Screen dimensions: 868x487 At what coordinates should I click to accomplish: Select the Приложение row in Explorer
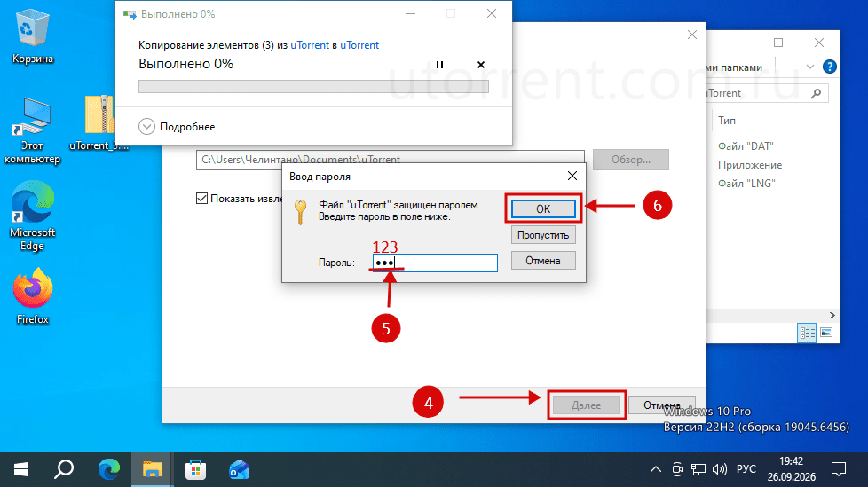(x=750, y=165)
